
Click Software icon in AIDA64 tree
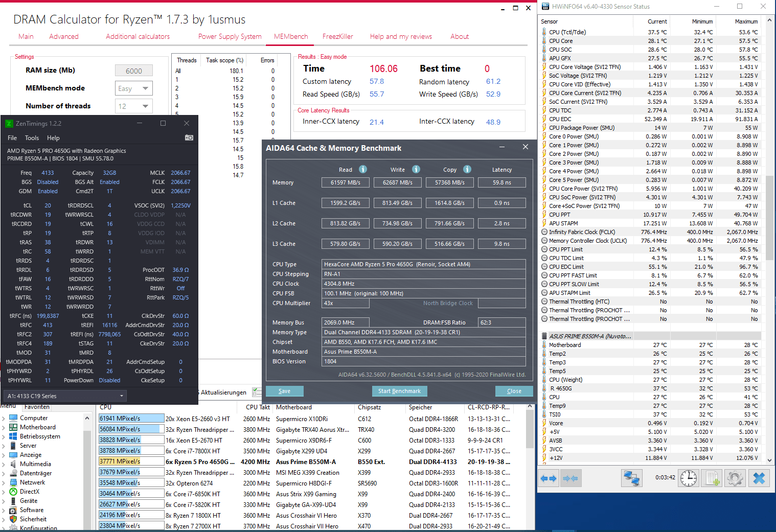pyautogui.click(x=13, y=510)
